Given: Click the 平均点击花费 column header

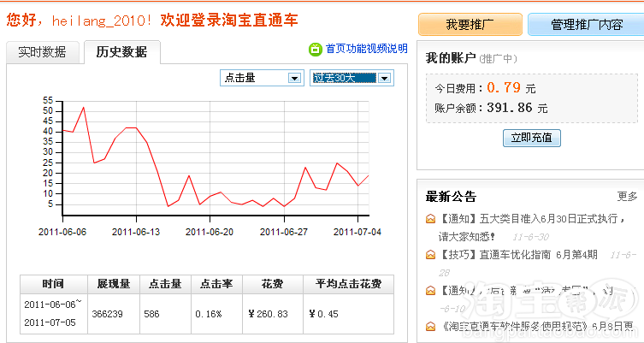Looking at the screenshot, I should (x=348, y=284).
